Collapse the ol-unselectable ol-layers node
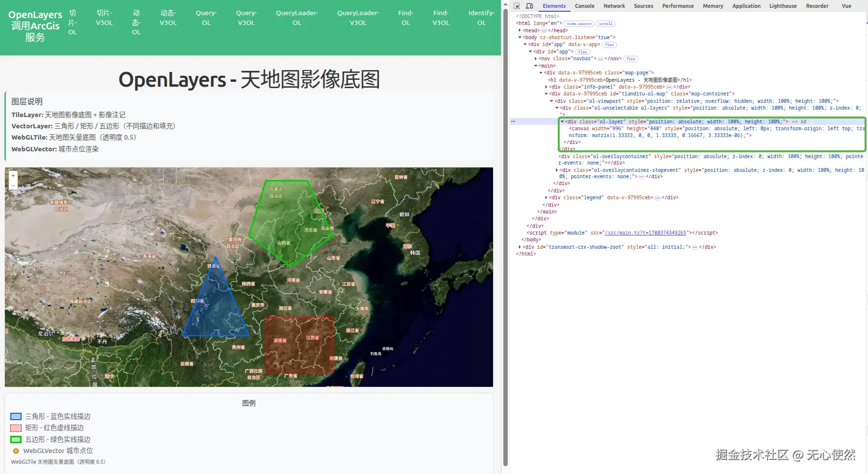This screenshot has height=474, width=868. [x=557, y=108]
